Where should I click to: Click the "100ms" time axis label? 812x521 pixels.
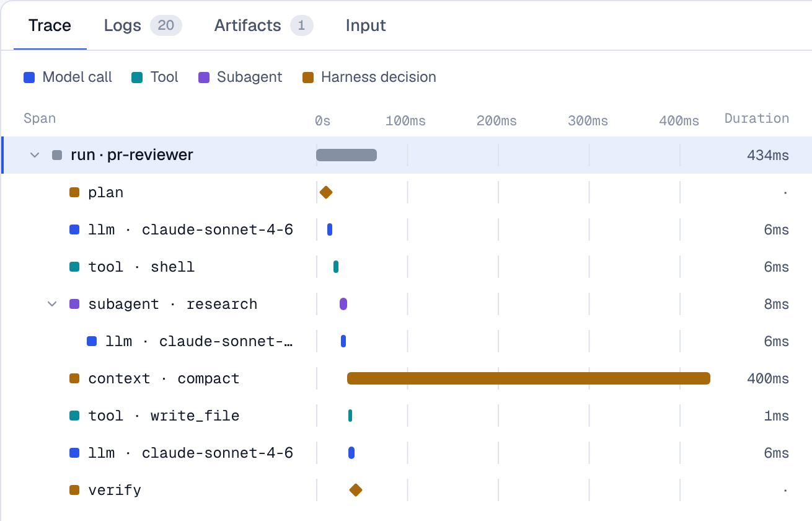click(405, 121)
